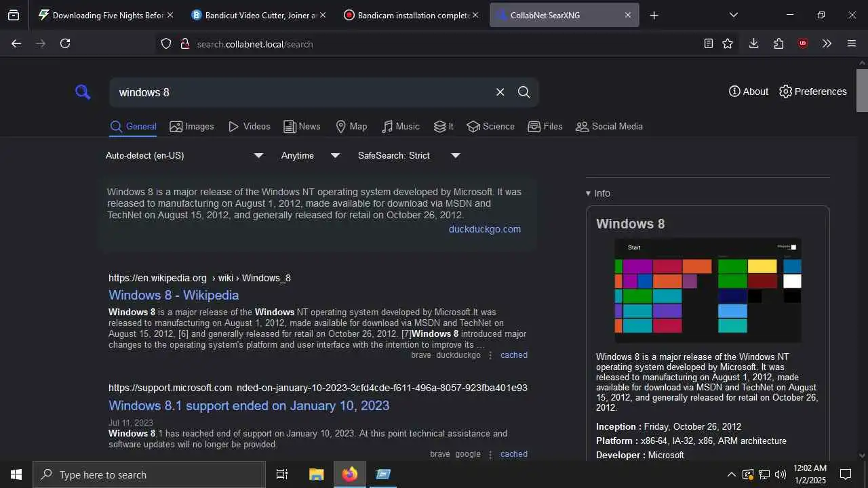The width and height of the screenshot is (868, 488).
Task: Open the tracking protection shield icon
Action: [166, 44]
